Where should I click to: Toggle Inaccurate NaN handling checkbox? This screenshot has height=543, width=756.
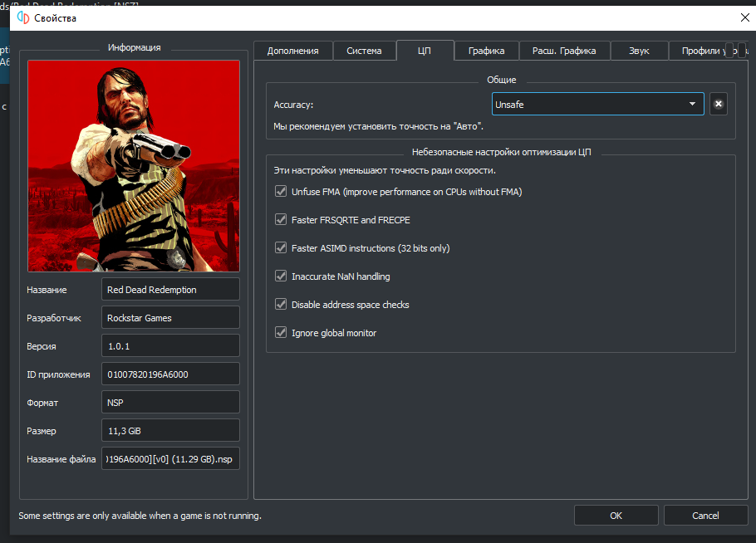point(281,276)
